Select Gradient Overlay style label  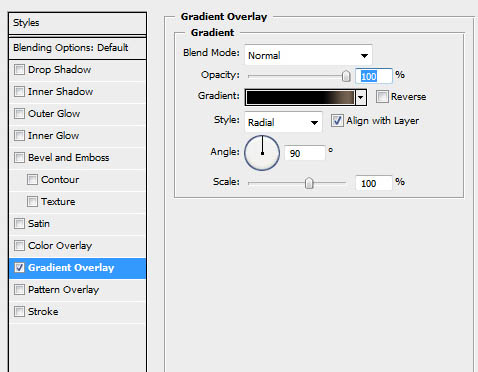click(71, 268)
